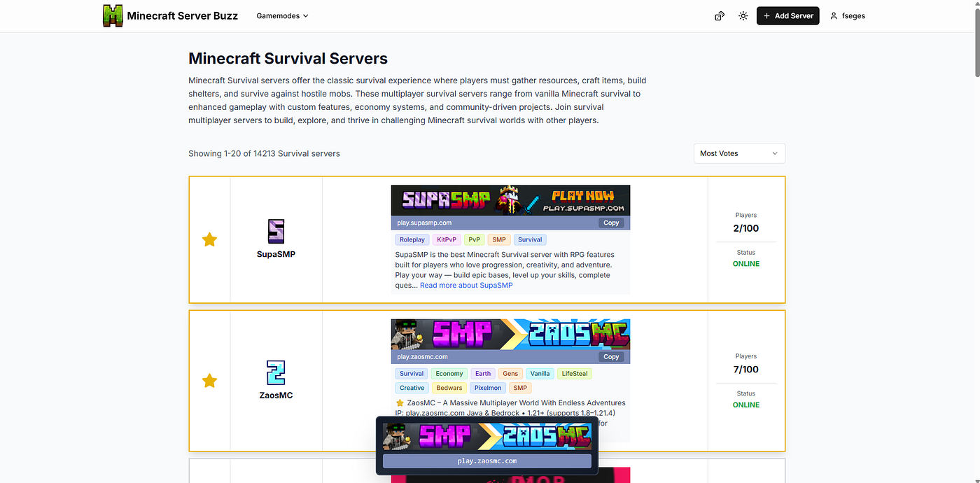Click the SupaSMP ONLINE status text
Viewport: 980px width, 483px height.
pyautogui.click(x=746, y=264)
